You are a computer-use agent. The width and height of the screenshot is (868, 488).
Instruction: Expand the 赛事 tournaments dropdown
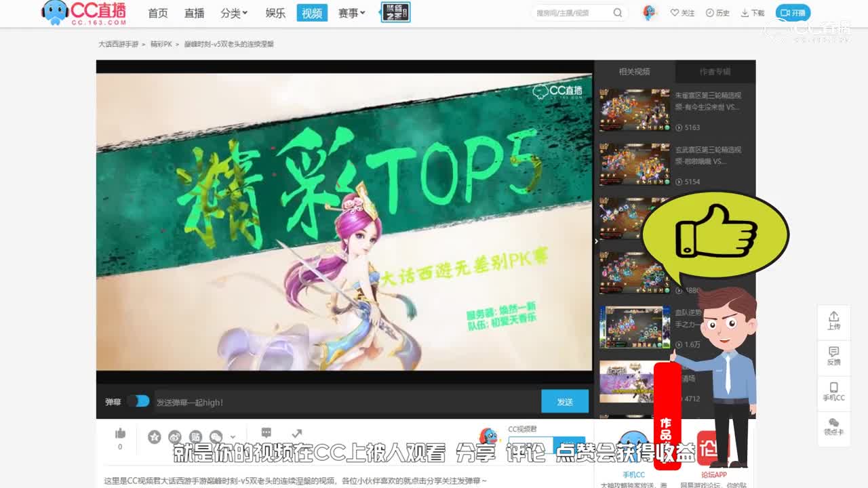[x=352, y=13]
